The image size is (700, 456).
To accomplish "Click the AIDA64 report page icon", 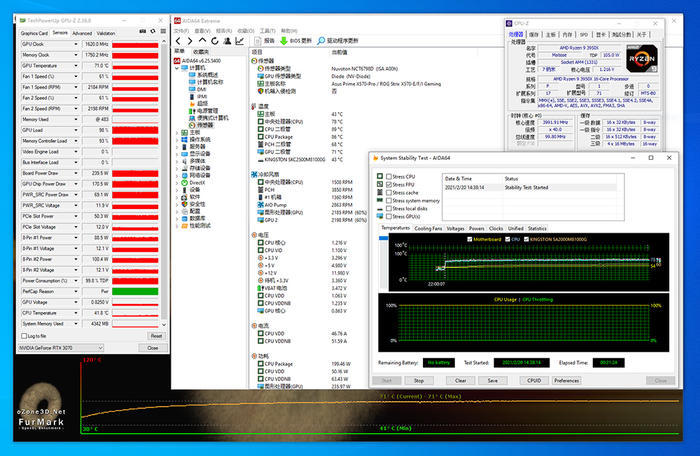I will (x=258, y=41).
